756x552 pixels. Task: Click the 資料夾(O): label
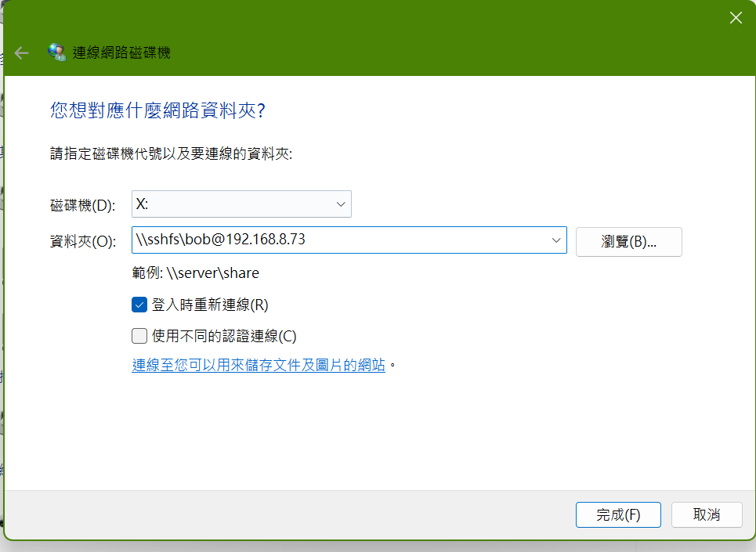pyautogui.click(x=82, y=241)
